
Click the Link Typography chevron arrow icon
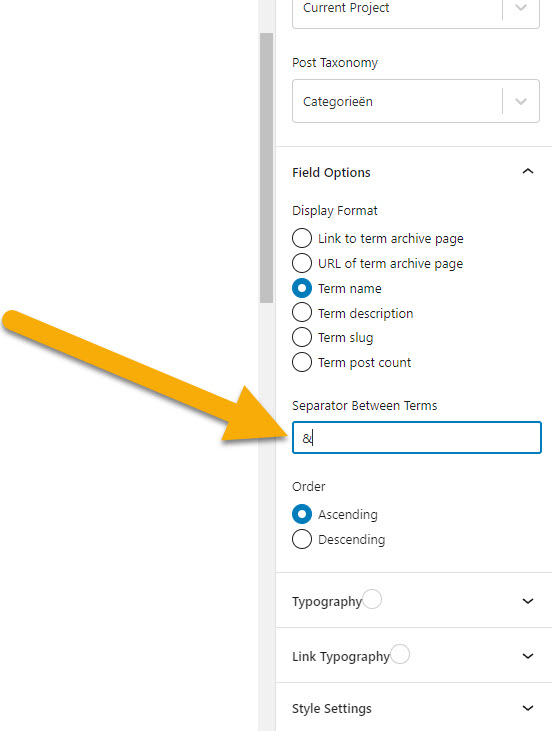coord(528,656)
